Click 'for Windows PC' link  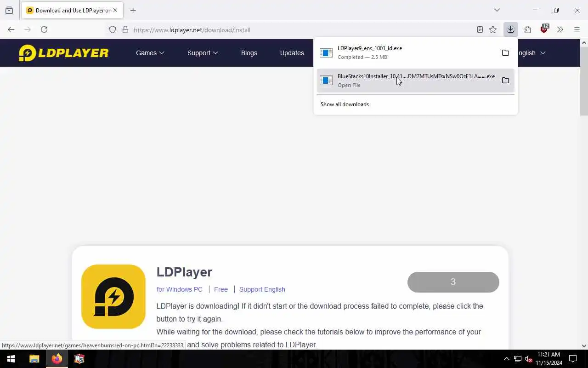click(x=180, y=289)
